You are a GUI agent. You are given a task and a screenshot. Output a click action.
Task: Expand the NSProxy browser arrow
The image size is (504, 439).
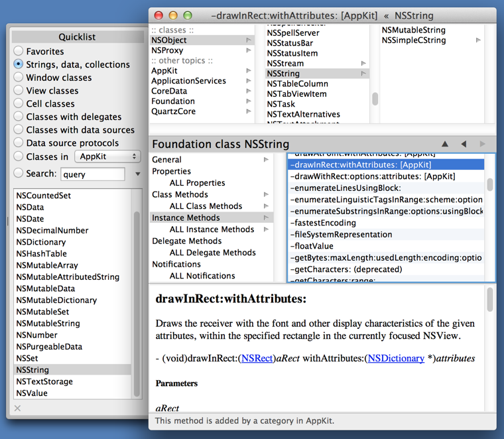[249, 50]
